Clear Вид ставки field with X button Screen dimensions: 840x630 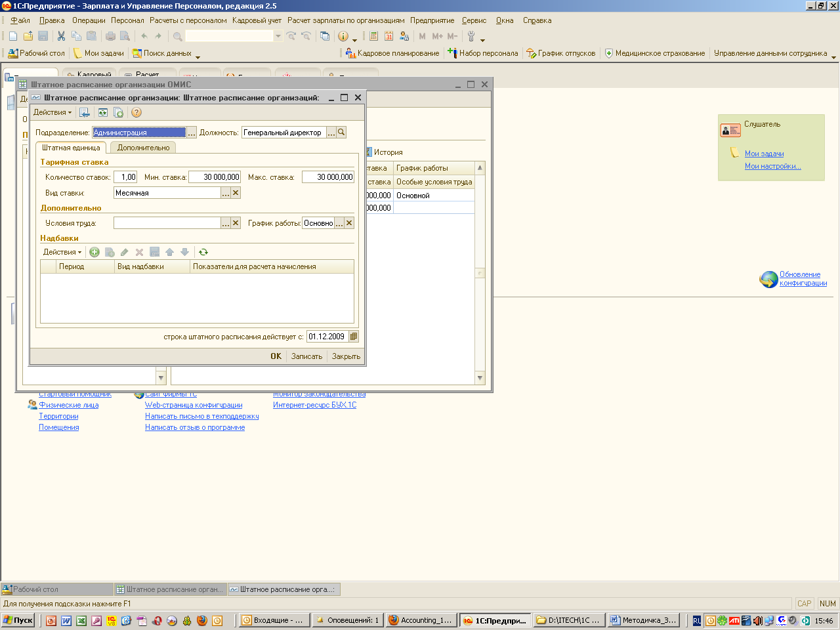pyautogui.click(x=236, y=193)
